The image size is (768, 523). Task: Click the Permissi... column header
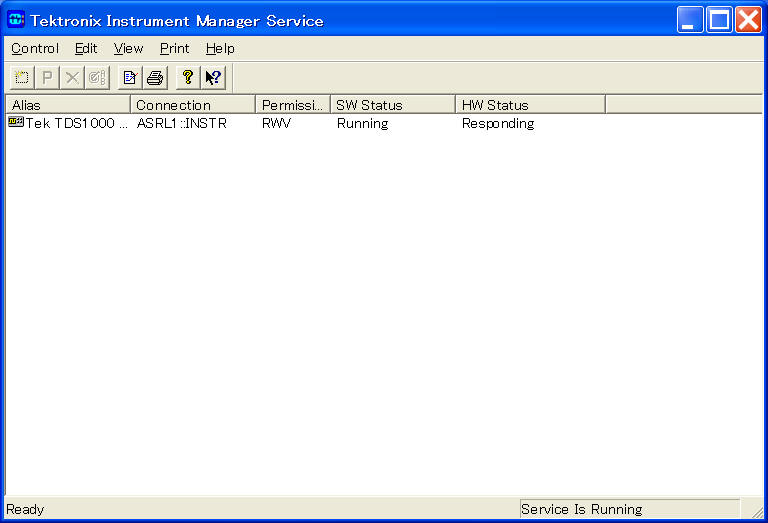click(x=293, y=105)
